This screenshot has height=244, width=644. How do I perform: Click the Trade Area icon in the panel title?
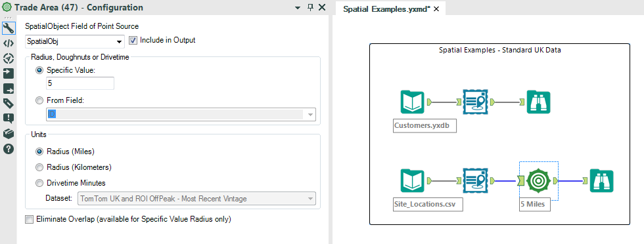7,7
